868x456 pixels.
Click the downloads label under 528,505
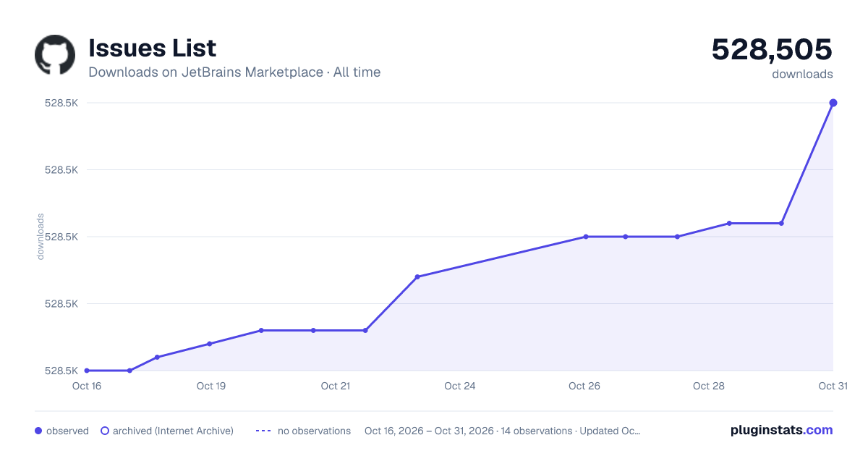tap(802, 74)
